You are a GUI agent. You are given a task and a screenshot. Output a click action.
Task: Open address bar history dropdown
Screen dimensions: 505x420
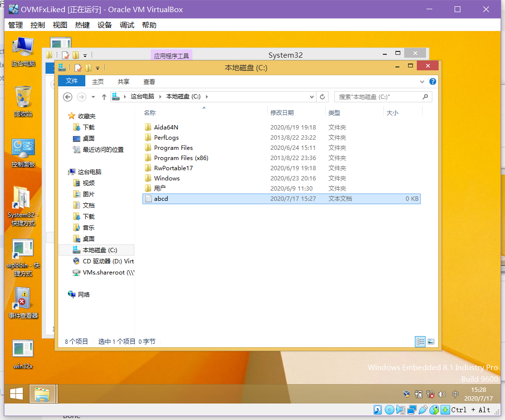tap(312, 97)
